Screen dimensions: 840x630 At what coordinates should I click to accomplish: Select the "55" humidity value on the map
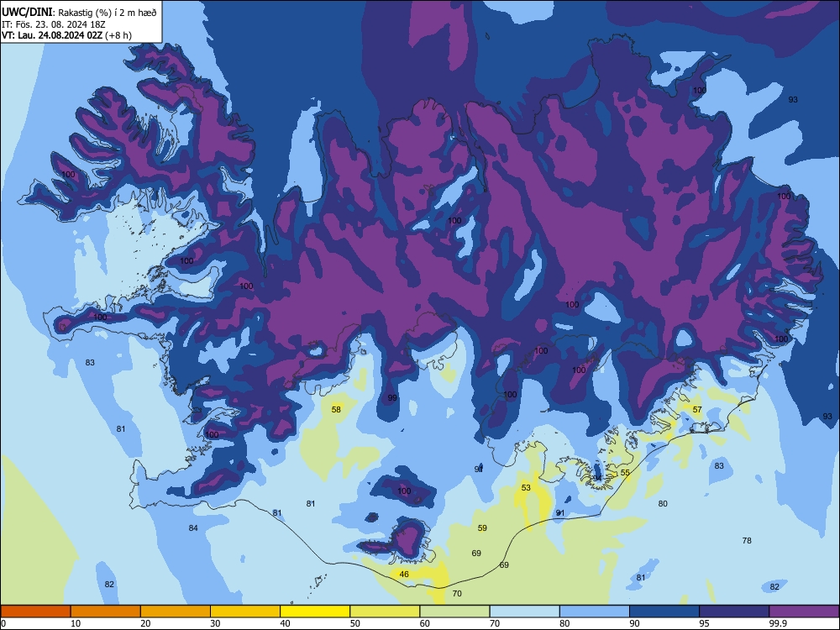point(625,472)
